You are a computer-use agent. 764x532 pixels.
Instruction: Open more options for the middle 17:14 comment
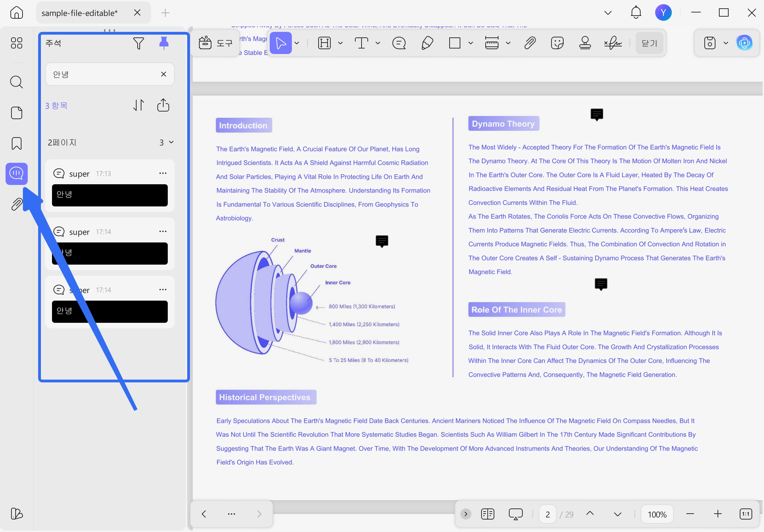163,231
